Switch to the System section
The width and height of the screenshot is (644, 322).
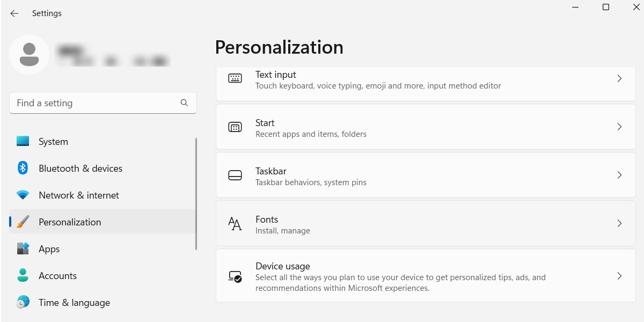pyautogui.click(x=53, y=141)
